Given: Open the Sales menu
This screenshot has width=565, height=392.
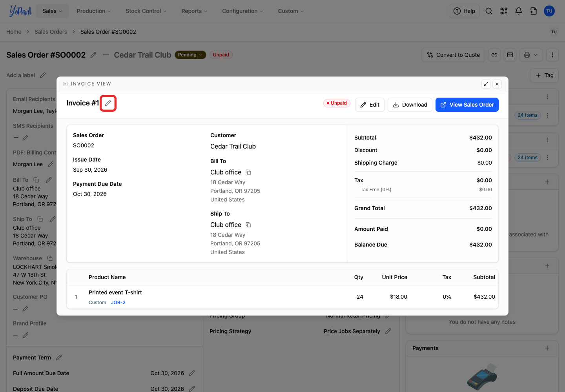Looking at the screenshot, I should pyautogui.click(x=52, y=11).
